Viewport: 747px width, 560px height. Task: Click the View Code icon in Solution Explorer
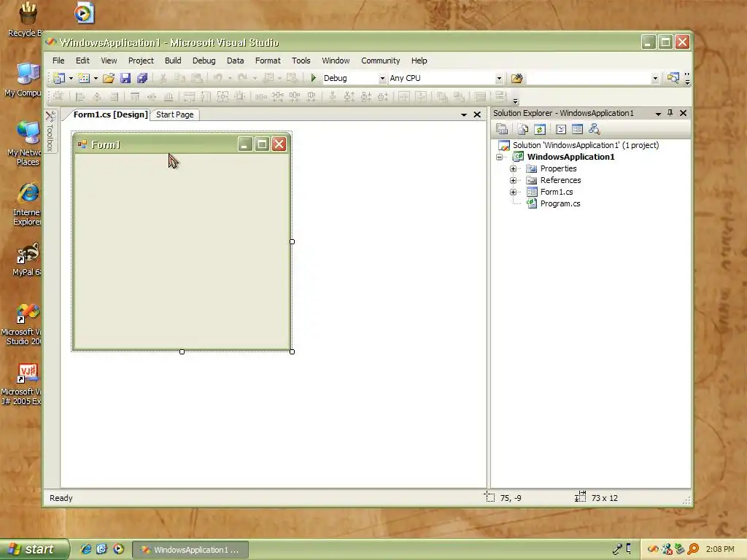[x=561, y=129]
